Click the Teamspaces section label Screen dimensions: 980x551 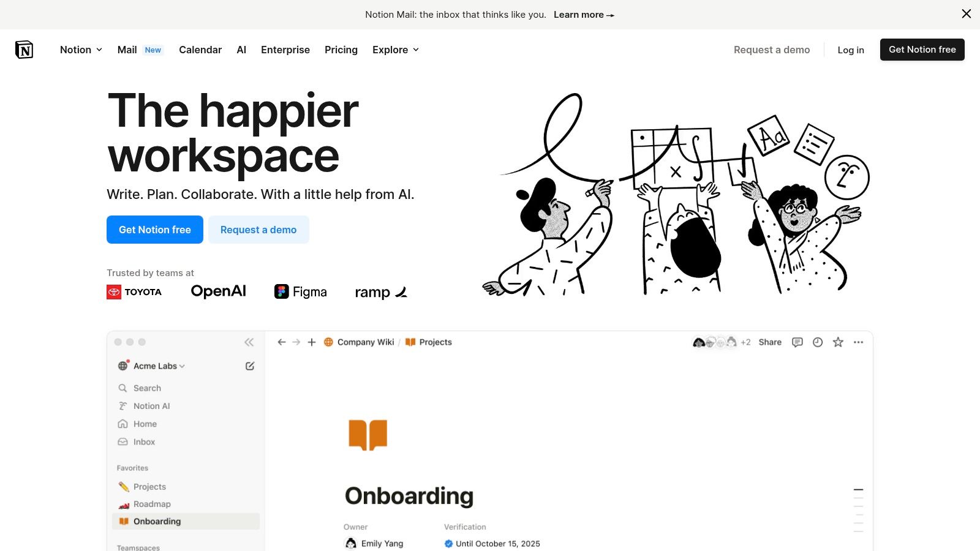point(138,547)
